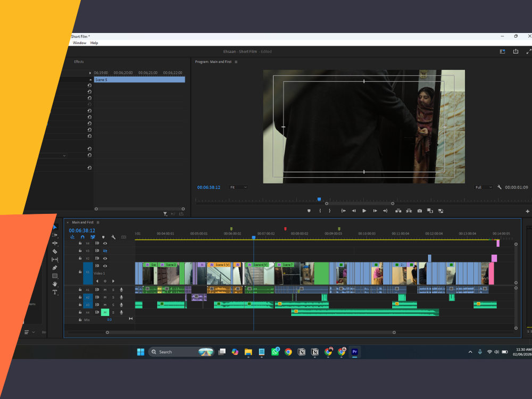The height and width of the screenshot is (399, 532).
Task: Open timeline display settings wrench
Action: pyautogui.click(x=113, y=237)
